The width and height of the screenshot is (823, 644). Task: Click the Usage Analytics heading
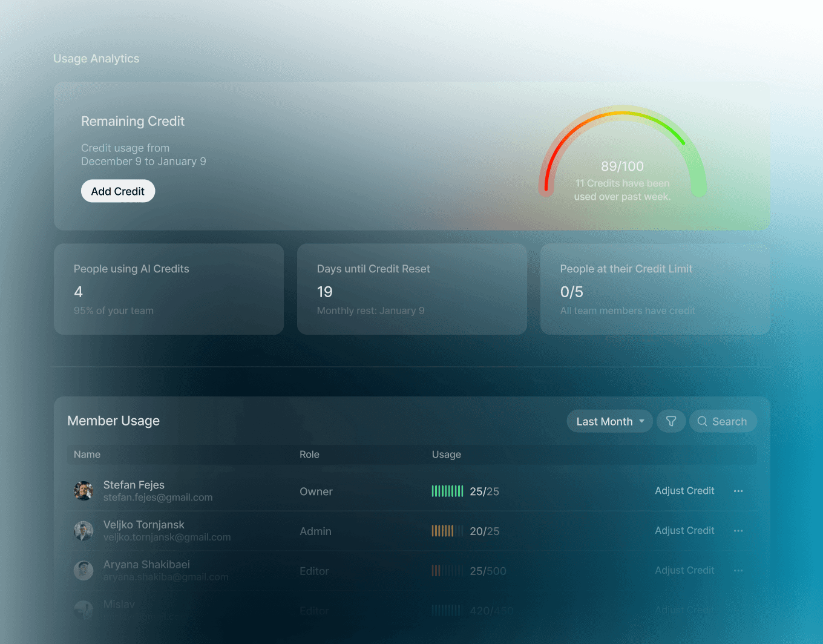[x=96, y=59]
